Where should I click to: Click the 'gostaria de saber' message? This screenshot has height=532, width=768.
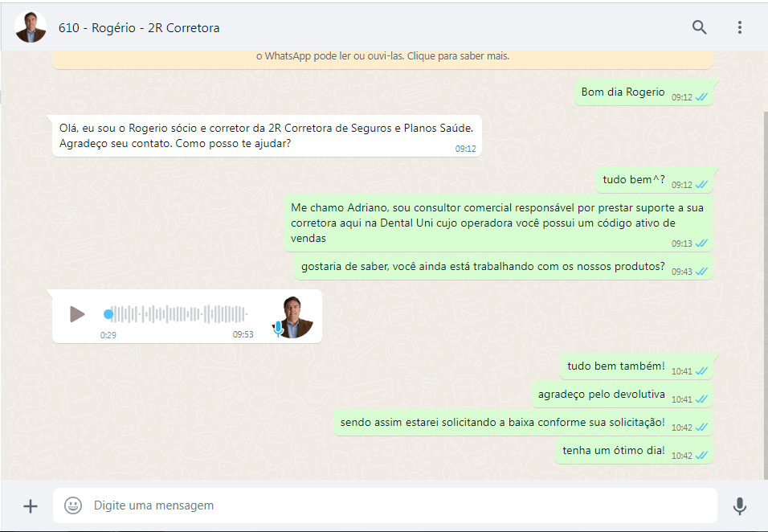coord(504,267)
